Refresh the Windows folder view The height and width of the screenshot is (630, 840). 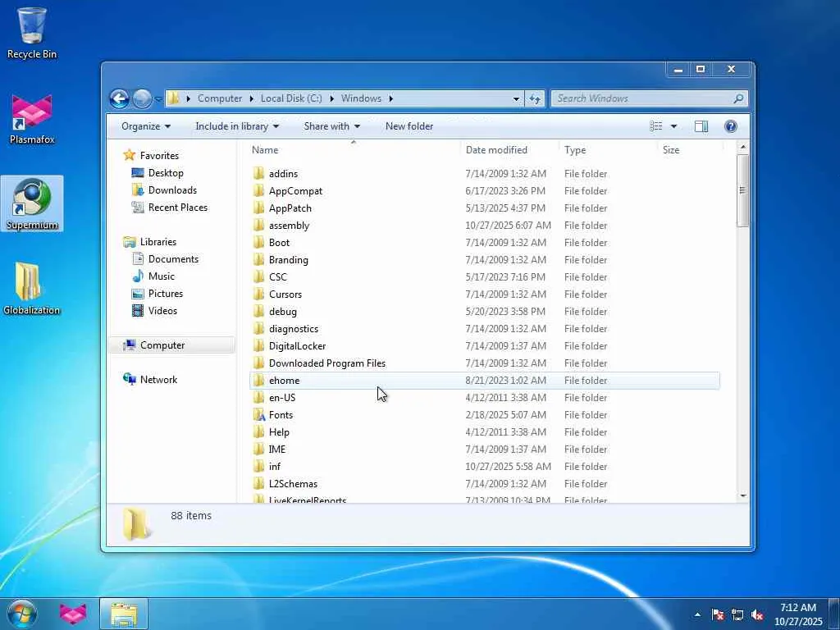pyautogui.click(x=535, y=98)
